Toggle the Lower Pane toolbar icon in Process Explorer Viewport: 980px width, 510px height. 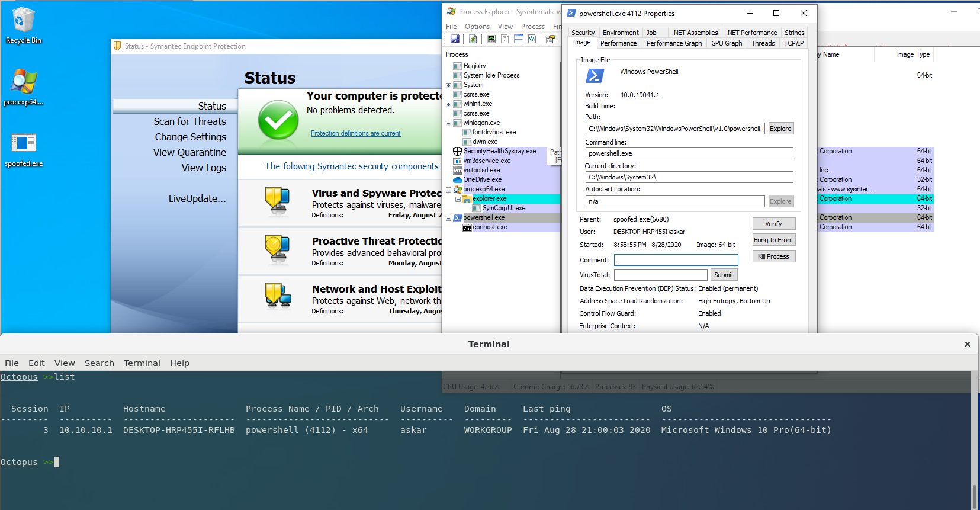(x=519, y=39)
